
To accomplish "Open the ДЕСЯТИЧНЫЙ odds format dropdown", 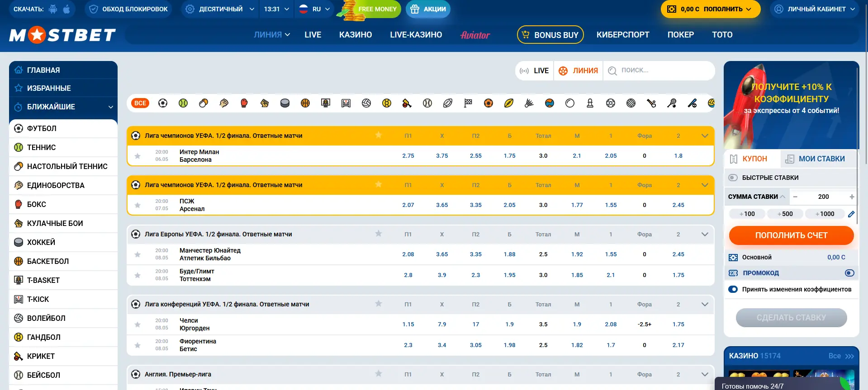I will pos(220,9).
